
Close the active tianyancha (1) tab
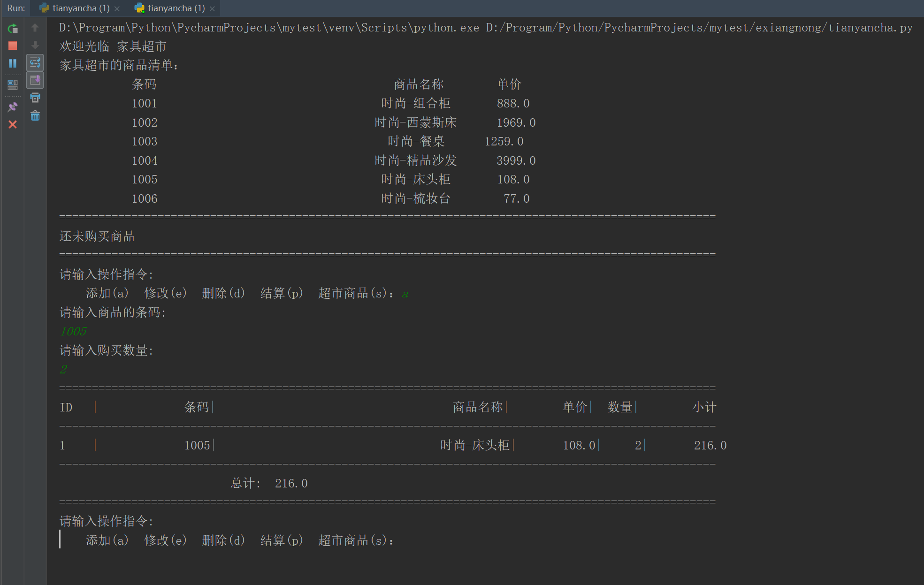[x=213, y=9]
